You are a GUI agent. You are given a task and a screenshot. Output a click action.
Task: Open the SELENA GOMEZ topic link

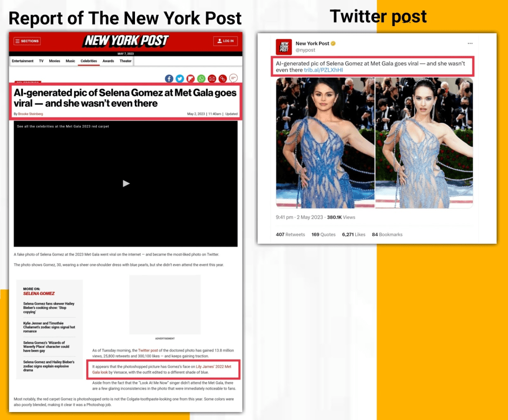click(x=39, y=294)
